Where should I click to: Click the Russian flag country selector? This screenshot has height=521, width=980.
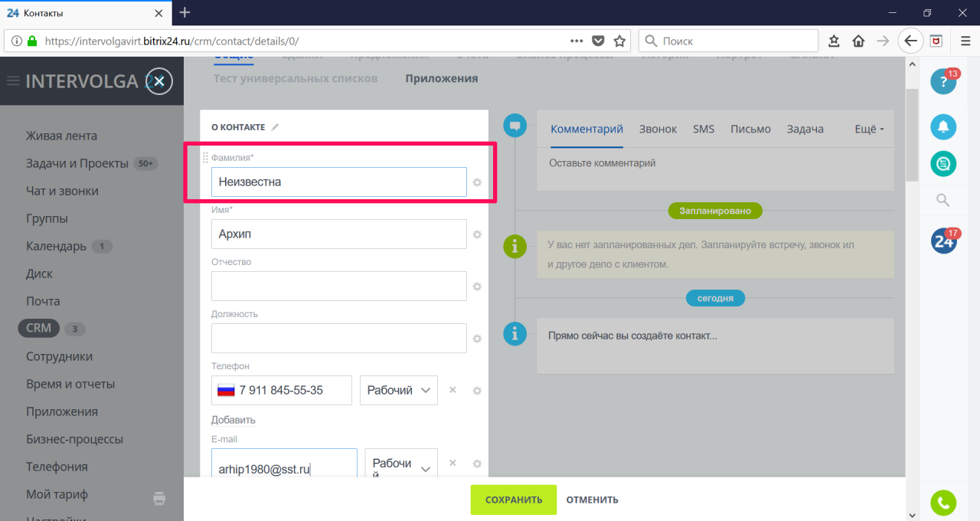(226, 390)
